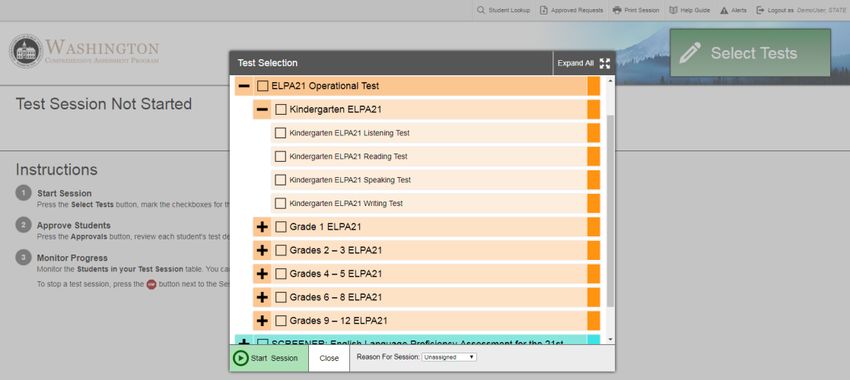Tick Kindergarten ELPA21 Writing Test checkbox
Image resolution: width=850 pixels, height=380 pixels.
pyautogui.click(x=280, y=203)
